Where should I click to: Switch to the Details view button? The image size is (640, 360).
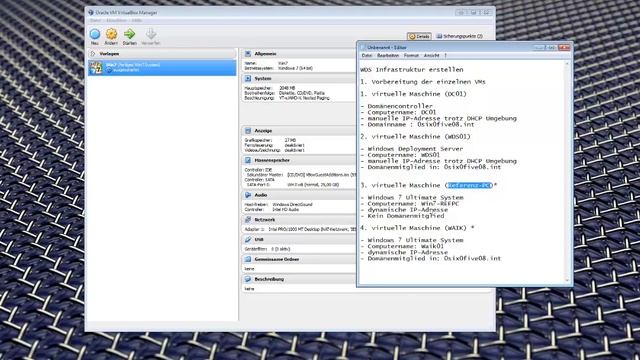click(x=419, y=36)
